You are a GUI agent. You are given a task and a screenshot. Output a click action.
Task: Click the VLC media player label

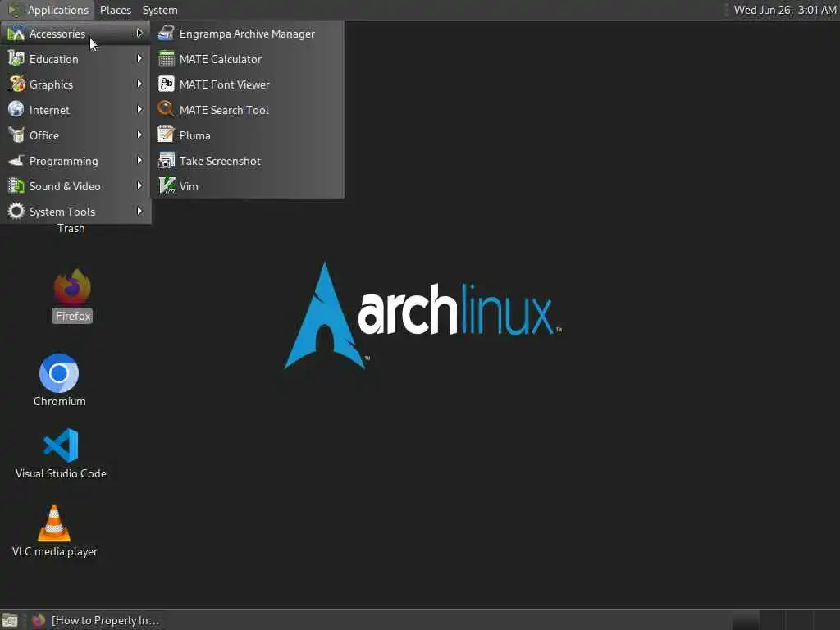[x=55, y=551]
